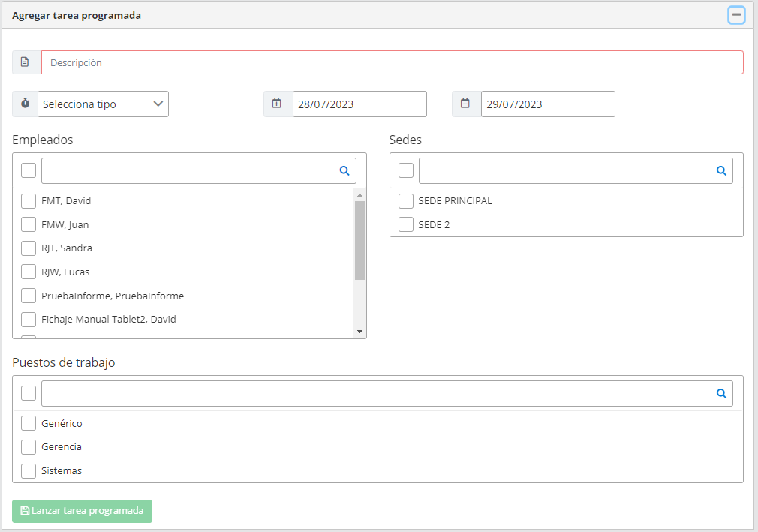Viewport: 758px width, 532px height.
Task: Collapse the Agregar tarea programada panel
Action: 736,15
